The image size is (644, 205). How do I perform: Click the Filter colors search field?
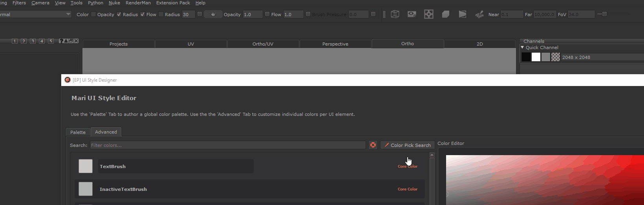(228, 145)
